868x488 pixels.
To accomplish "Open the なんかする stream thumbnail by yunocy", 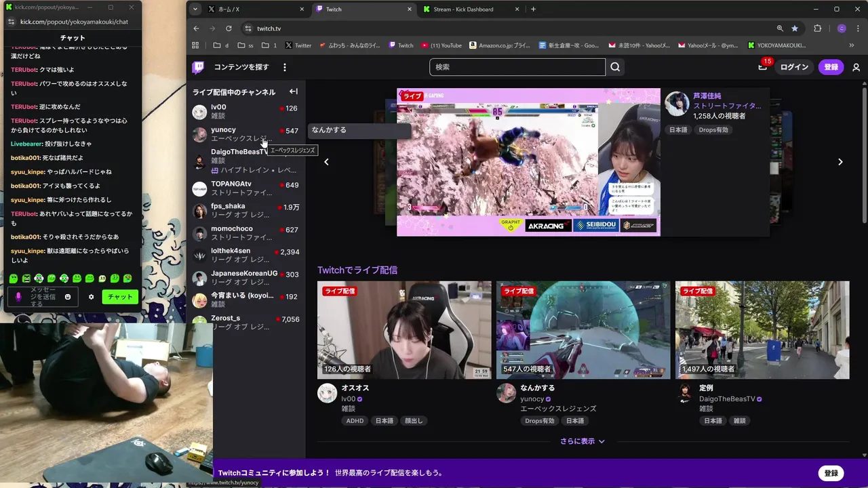I will 583,330.
